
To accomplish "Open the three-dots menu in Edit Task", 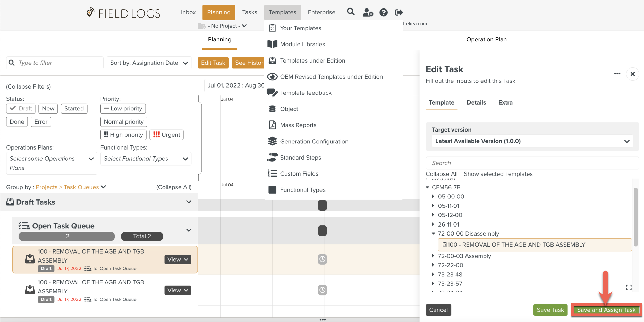I will (617, 74).
